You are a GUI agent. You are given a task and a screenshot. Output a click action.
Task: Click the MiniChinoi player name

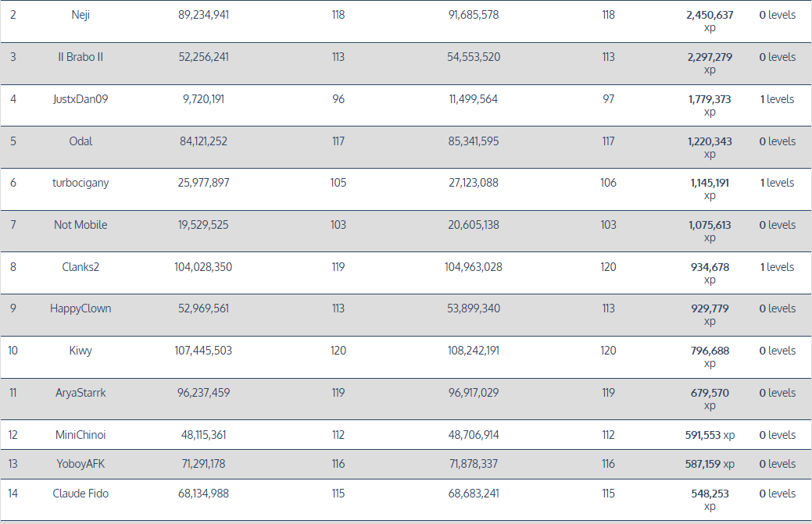point(80,435)
